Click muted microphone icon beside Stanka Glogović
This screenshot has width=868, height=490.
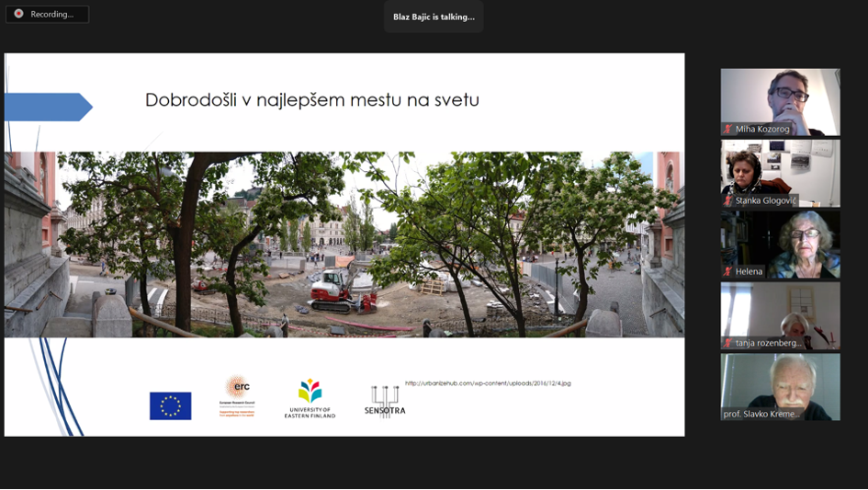pyautogui.click(x=728, y=200)
